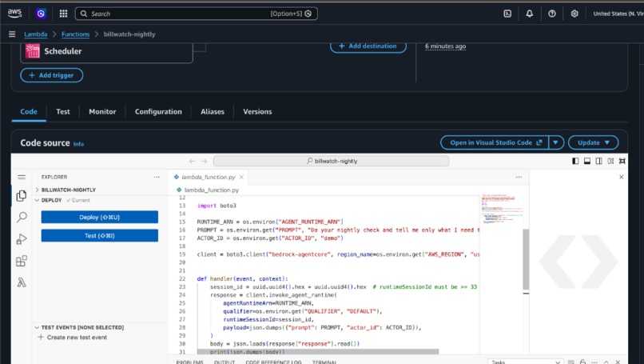This screenshot has width=644, height=364.
Task: Click the Add trigger button
Action: coord(52,75)
